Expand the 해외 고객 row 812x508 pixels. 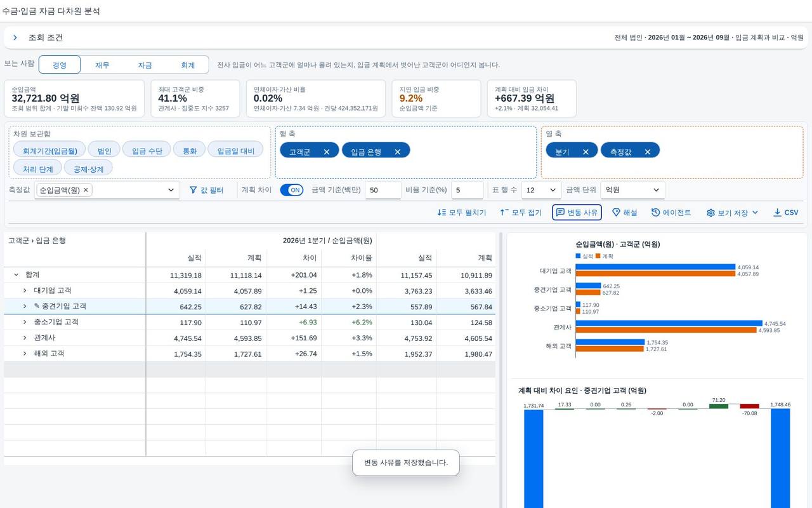point(25,354)
